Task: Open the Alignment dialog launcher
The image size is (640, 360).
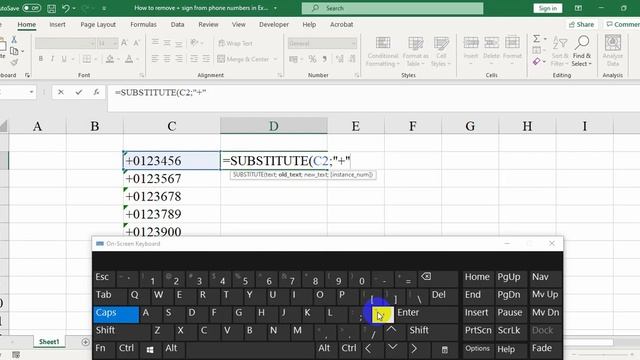Action: point(280,75)
